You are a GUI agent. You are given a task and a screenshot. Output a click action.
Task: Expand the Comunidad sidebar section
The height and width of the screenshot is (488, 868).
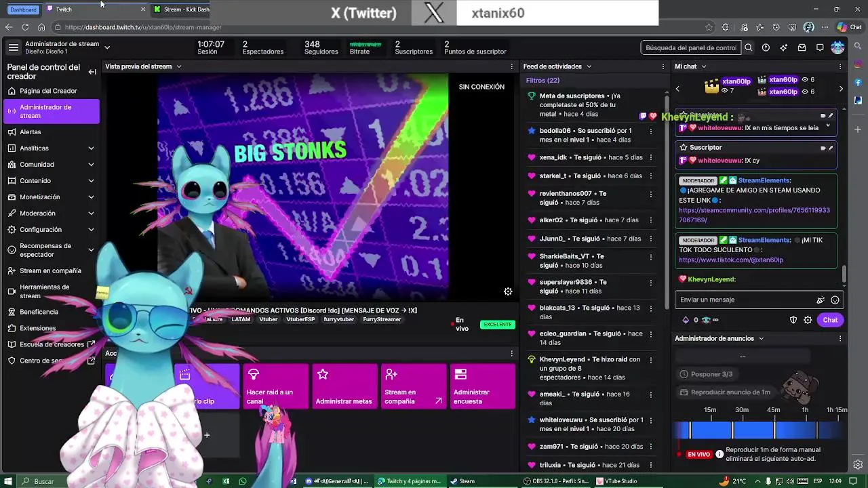(91, 164)
